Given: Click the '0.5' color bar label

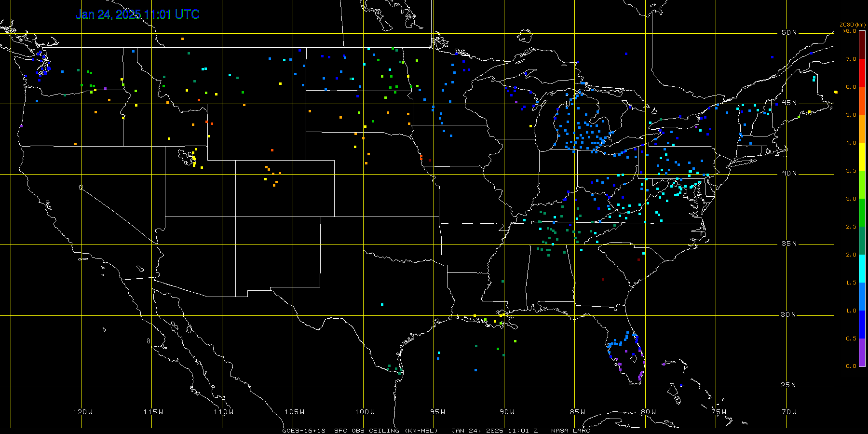Looking at the screenshot, I should pos(851,339).
